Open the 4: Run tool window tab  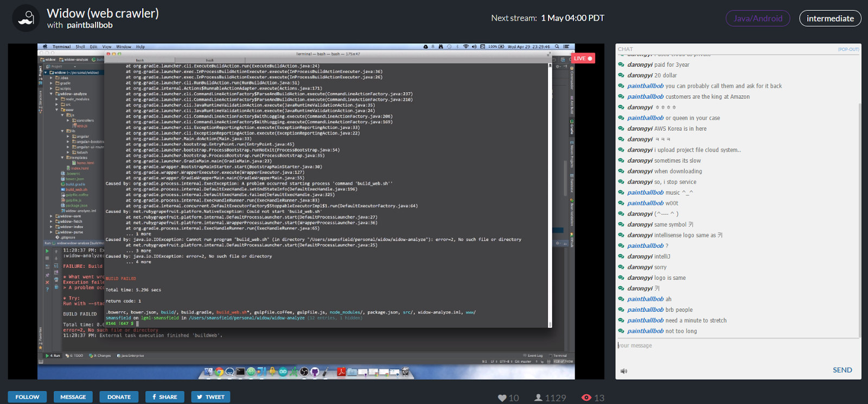[53, 356]
